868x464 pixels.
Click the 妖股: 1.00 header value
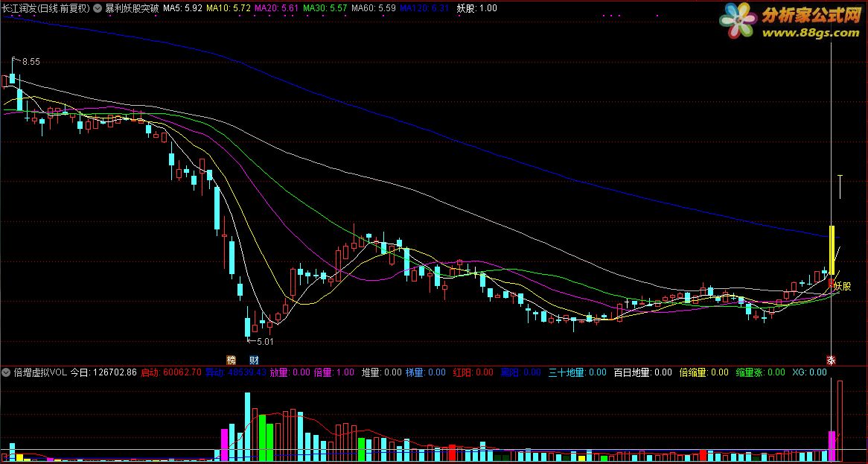476,8
